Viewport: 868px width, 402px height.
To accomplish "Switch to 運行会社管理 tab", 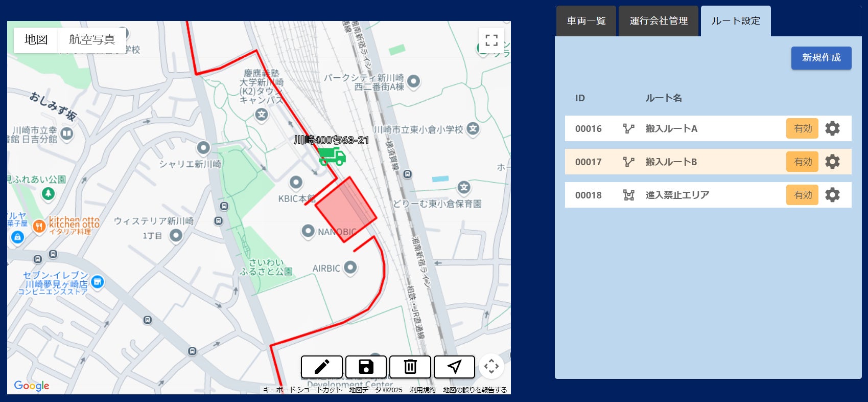I will (x=659, y=21).
